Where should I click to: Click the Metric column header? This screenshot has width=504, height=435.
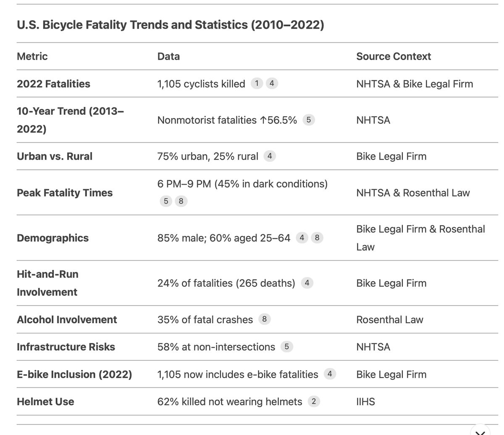coord(32,56)
